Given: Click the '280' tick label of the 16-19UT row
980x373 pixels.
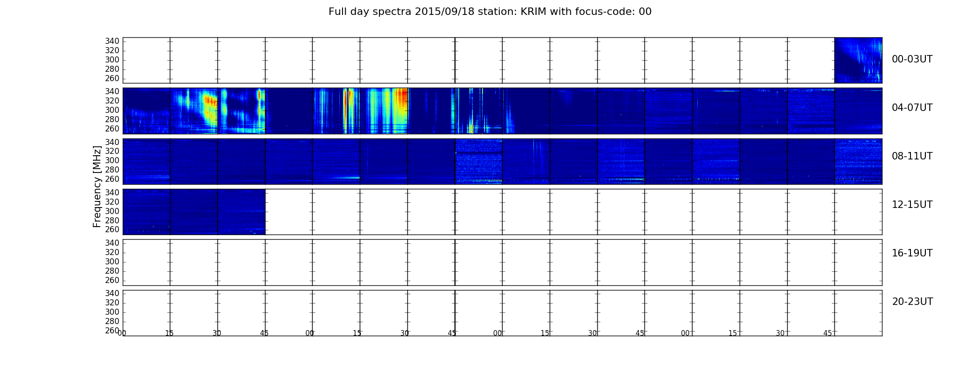Looking at the screenshot, I should (x=112, y=271).
